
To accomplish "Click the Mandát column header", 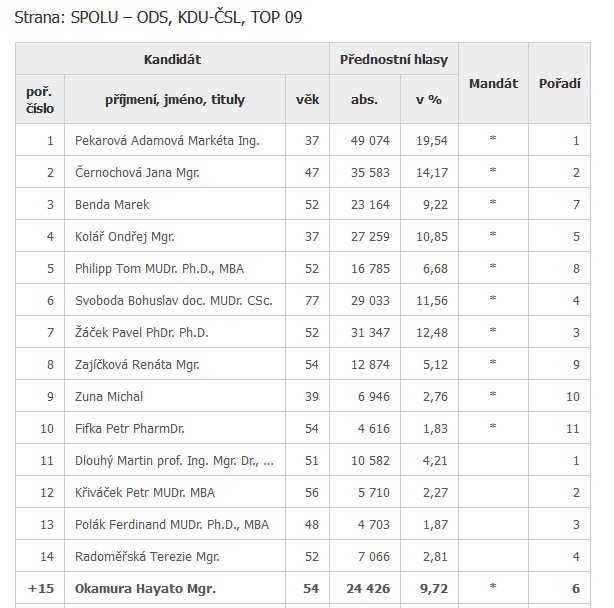I will point(493,83).
